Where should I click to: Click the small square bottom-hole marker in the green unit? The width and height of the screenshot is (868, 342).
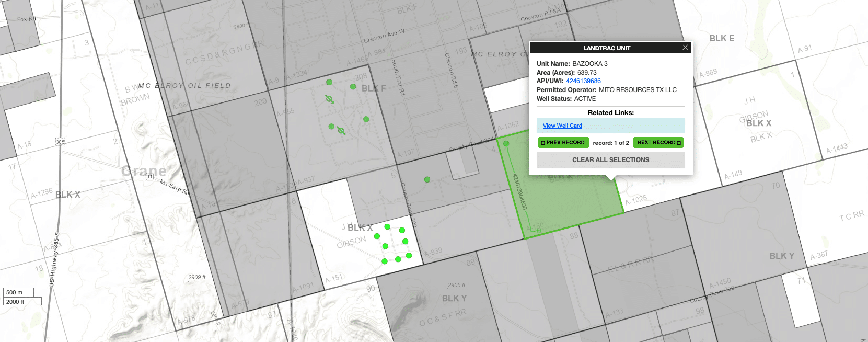click(x=539, y=230)
